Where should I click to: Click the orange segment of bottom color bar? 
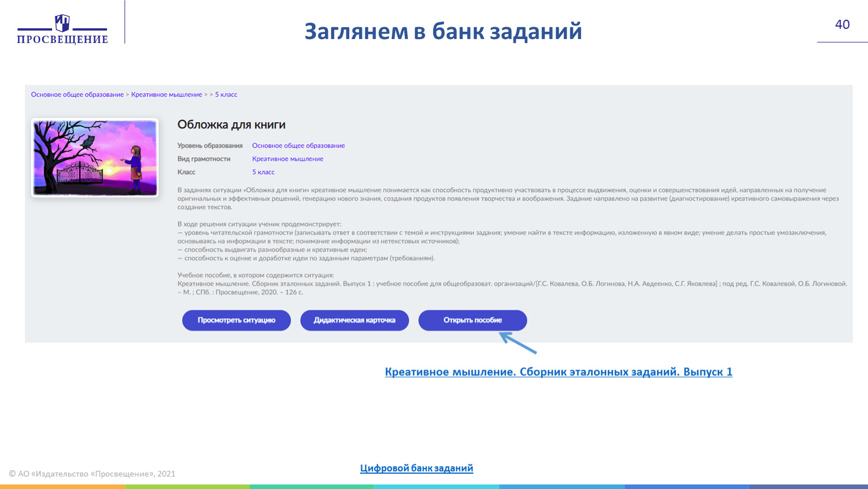(62, 486)
